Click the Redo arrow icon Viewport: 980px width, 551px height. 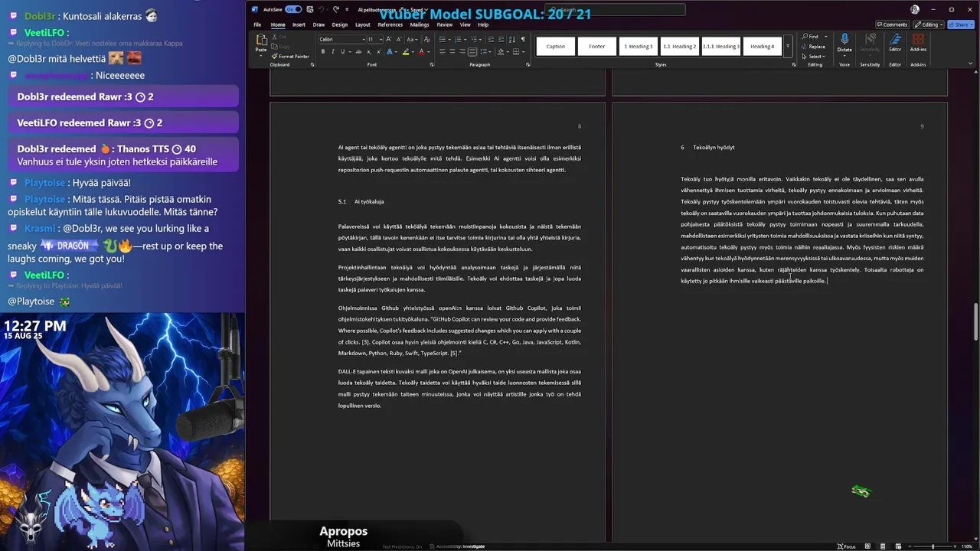point(336,9)
